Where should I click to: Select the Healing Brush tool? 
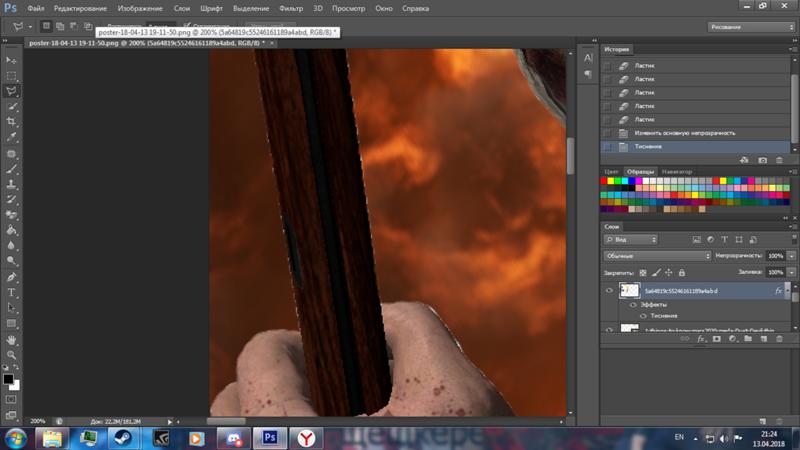pyautogui.click(x=11, y=154)
